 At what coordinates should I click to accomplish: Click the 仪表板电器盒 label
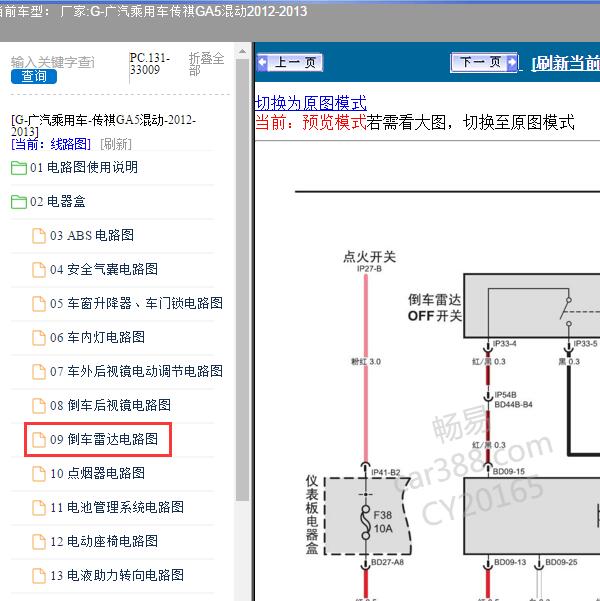(312, 515)
